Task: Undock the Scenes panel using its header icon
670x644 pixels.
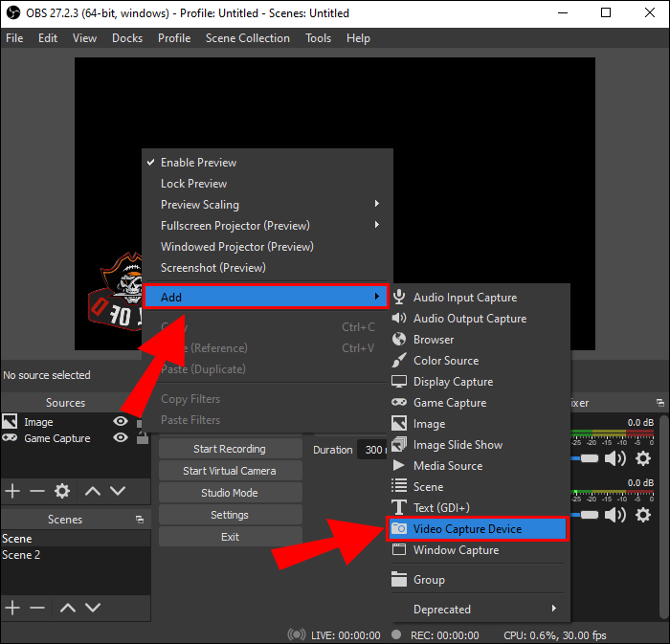Action: click(140, 520)
